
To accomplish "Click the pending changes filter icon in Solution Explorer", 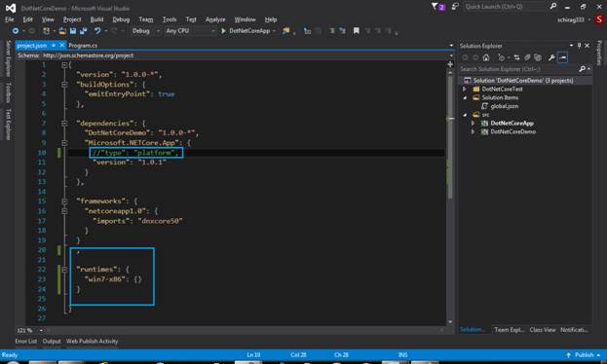I will 502,57.
